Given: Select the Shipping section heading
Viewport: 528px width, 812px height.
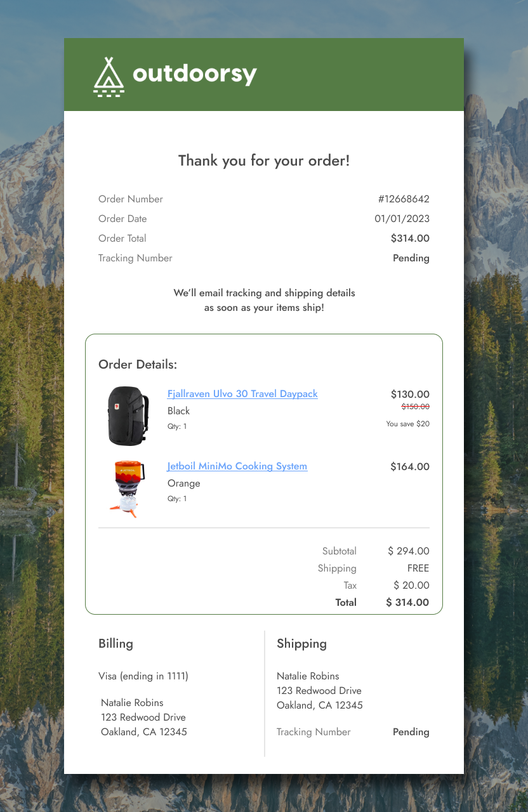Looking at the screenshot, I should pyautogui.click(x=301, y=643).
